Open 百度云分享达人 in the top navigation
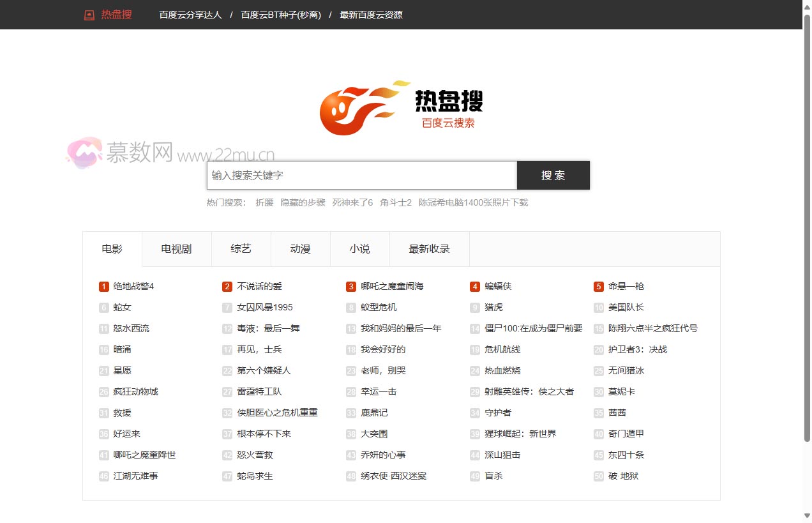 [x=190, y=15]
